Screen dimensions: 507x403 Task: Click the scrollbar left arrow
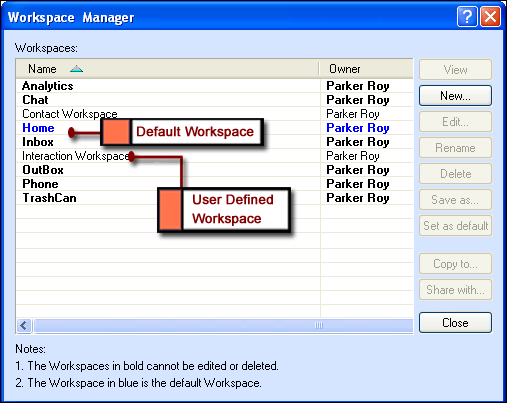[x=24, y=325]
